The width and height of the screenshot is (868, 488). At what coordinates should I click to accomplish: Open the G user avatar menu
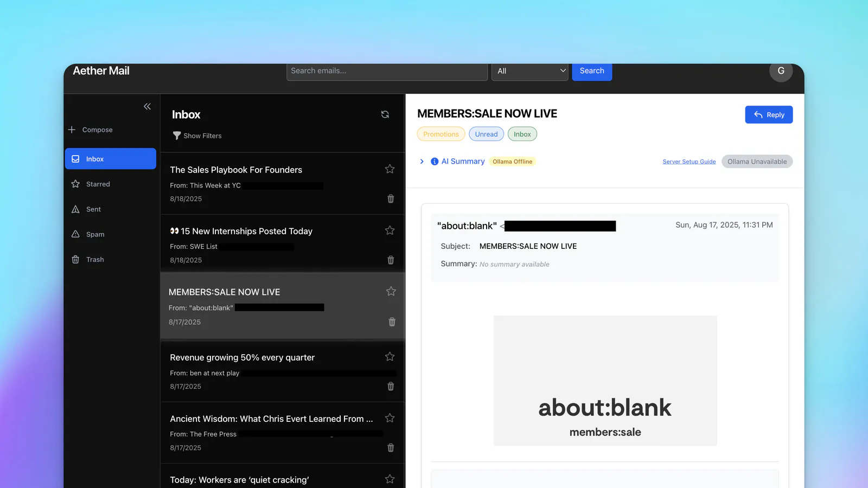pos(781,71)
